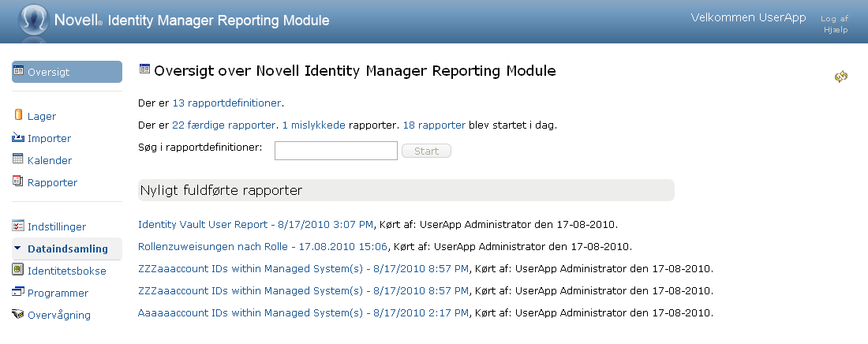The width and height of the screenshot is (868, 344).
Task: Collapse the Dataindsamling section
Action: pyautogui.click(x=18, y=249)
